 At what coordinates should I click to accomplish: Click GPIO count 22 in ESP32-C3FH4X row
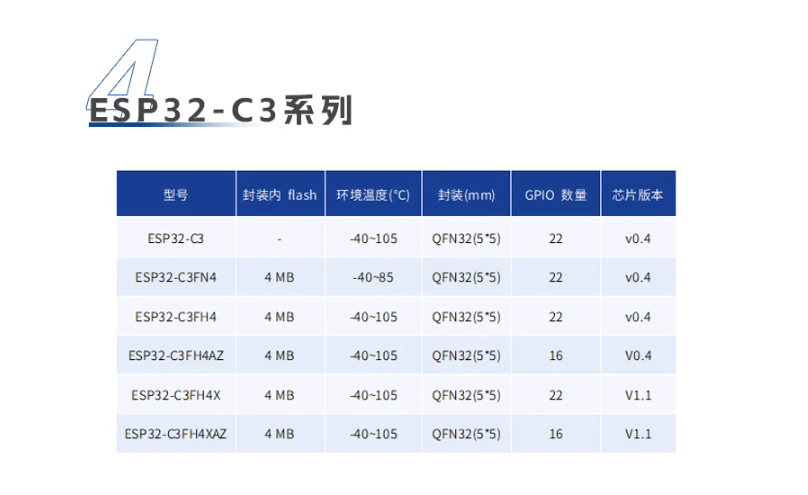click(x=556, y=395)
